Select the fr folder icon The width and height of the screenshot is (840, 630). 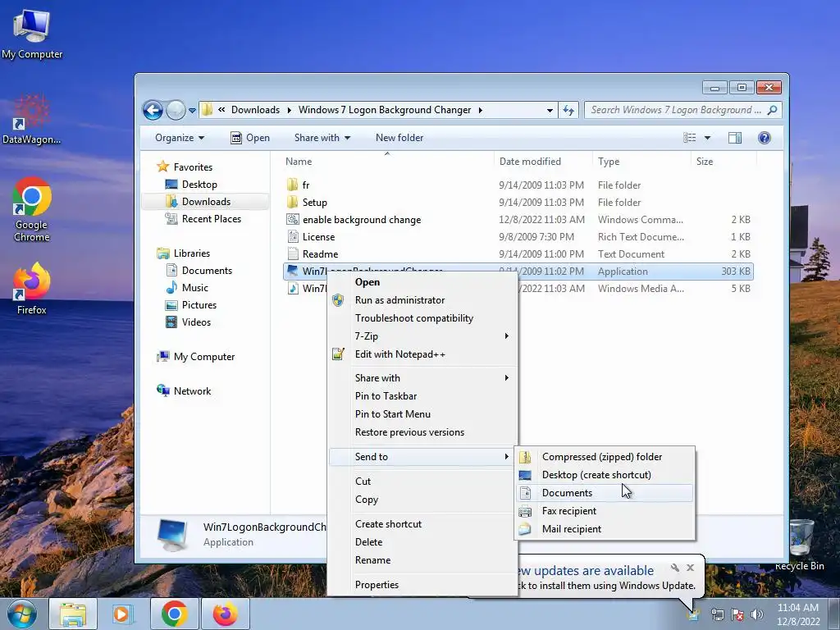pos(293,185)
